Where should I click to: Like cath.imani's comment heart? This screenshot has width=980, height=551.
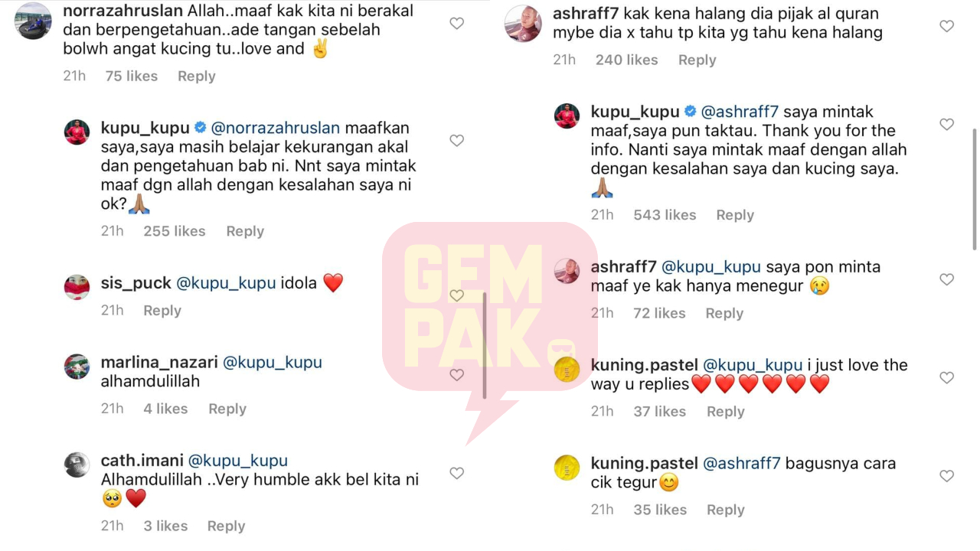click(456, 474)
